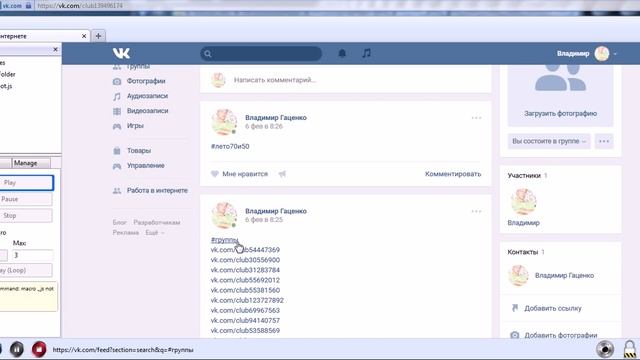Click the red stop recording button

point(39,349)
